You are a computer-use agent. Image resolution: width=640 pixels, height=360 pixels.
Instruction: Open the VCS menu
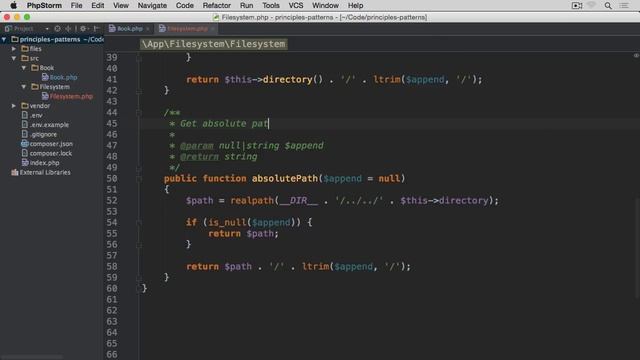click(296, 5)
